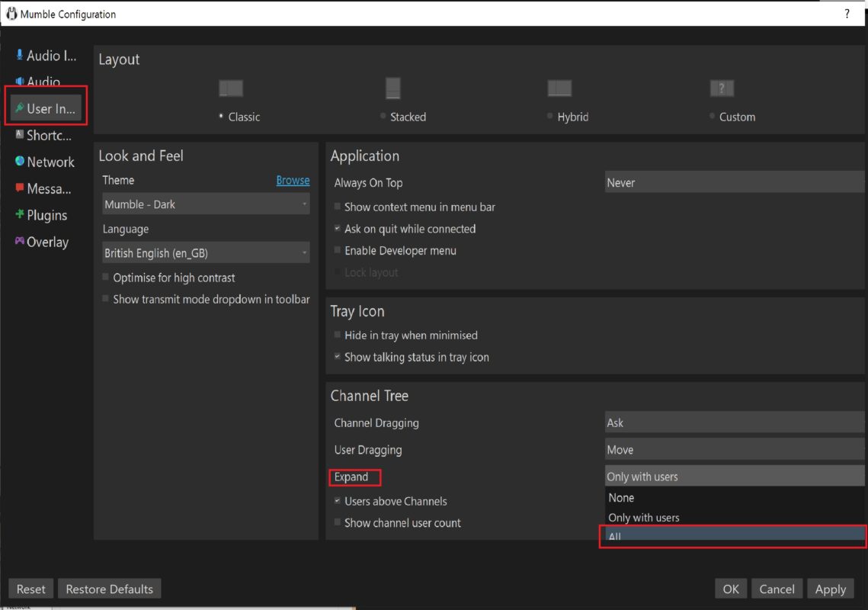Click the Hybrid layout preview icon
This screenshot has width=868, height=610.
[x=559, y=88]
